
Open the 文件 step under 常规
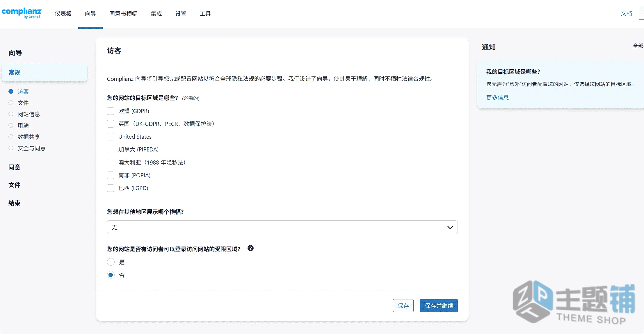[x=23, y=103]
